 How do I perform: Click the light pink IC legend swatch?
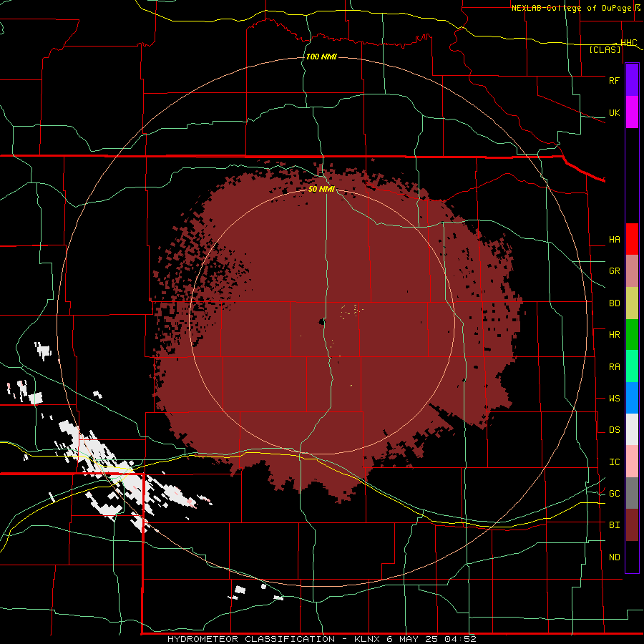point(632,462)
